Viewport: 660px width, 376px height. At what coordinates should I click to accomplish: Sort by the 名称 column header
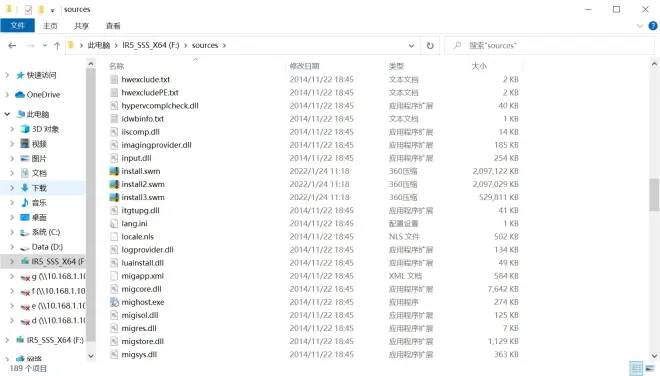coord(117,66)
